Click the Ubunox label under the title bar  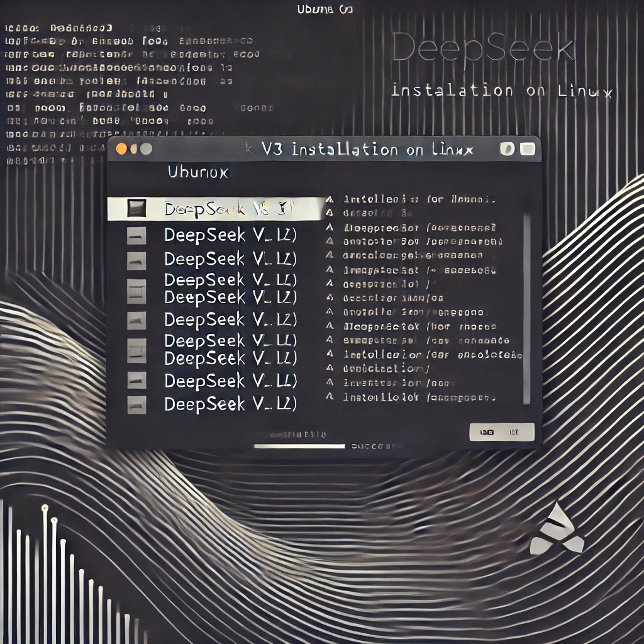(198, 172)
